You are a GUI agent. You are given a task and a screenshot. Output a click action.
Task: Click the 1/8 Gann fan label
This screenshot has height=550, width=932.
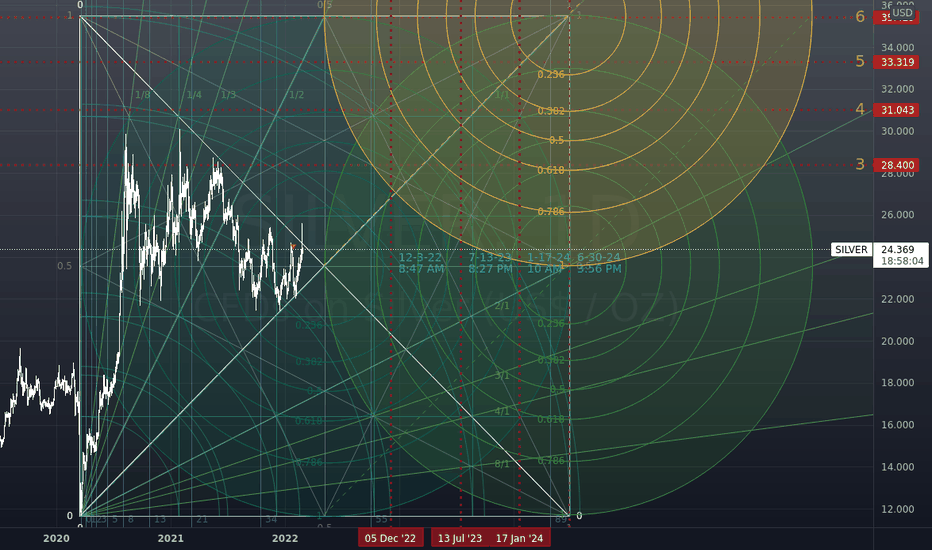[x=143, y=95]
